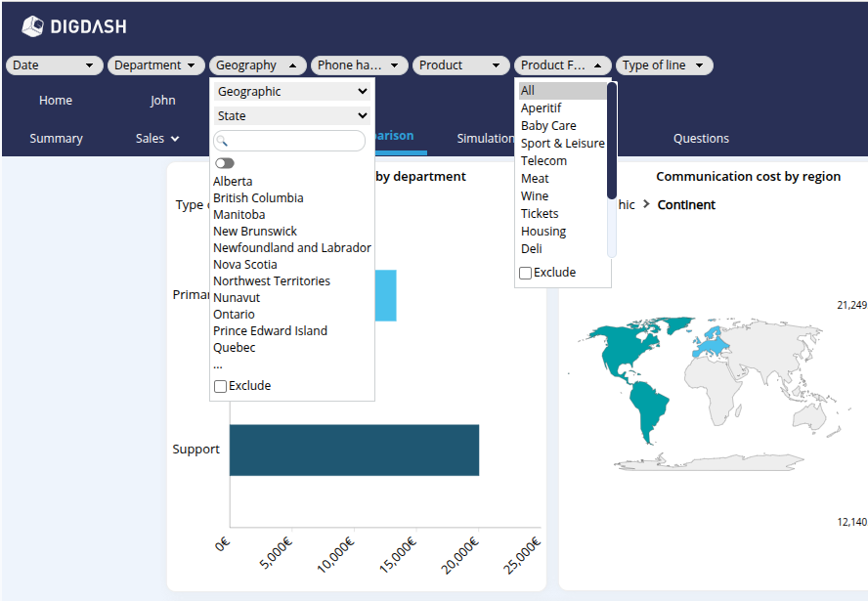This screenshot has height=601, width=868.
Task: Click the search magnifier icon in Geography panel
Action: pyautogui.click(x=222, y=142)
